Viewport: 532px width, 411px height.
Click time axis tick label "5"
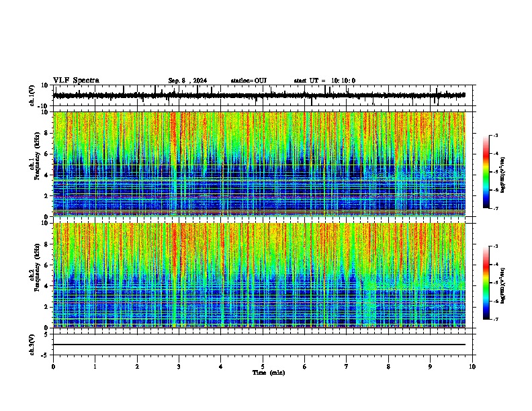263,367
